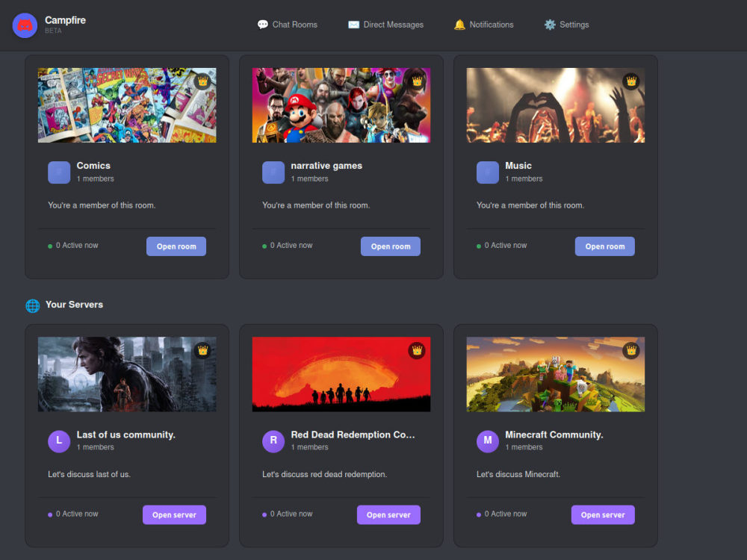Open room for Comics
This screenshot has height=560, width=747.
176,246
